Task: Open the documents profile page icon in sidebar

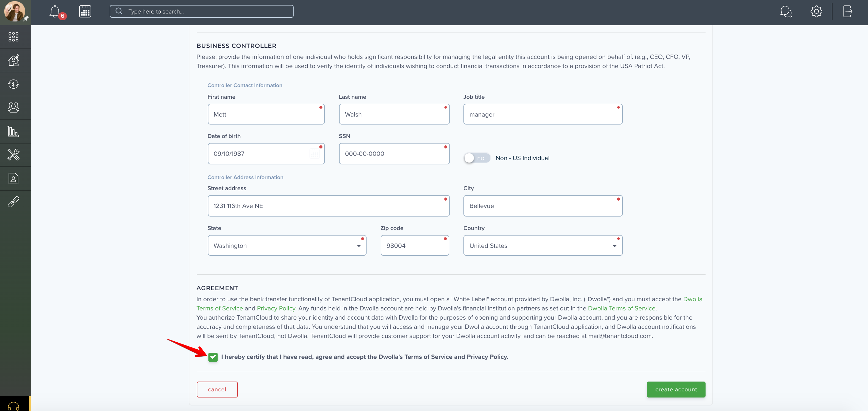Action: tap(13, 179)
